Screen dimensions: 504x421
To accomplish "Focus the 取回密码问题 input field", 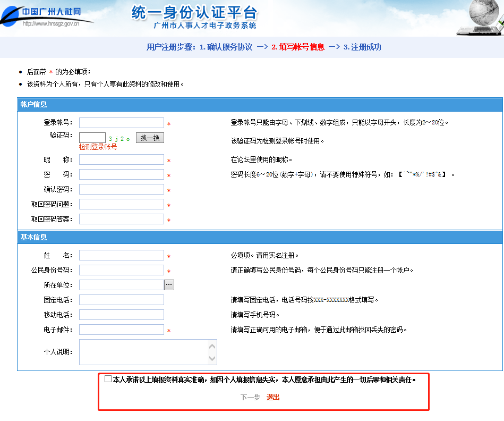I will click(122, 204).
